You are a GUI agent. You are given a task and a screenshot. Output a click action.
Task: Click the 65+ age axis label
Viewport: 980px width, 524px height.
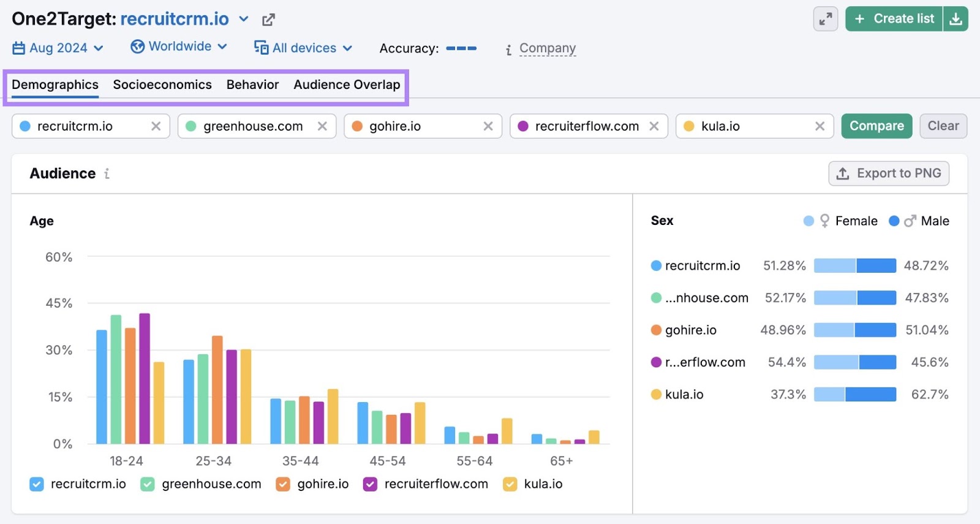coord(562,461)
